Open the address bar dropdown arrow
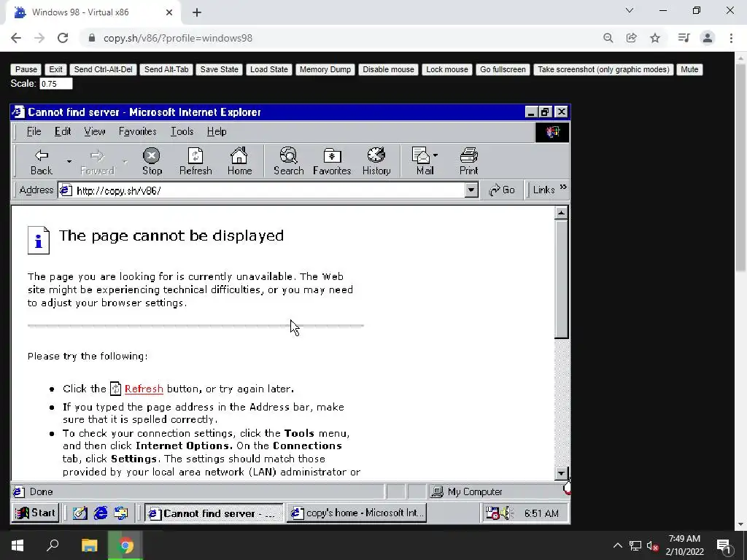Screen dimensions: 747x560 pyautogui.click(x=471, y=190)
